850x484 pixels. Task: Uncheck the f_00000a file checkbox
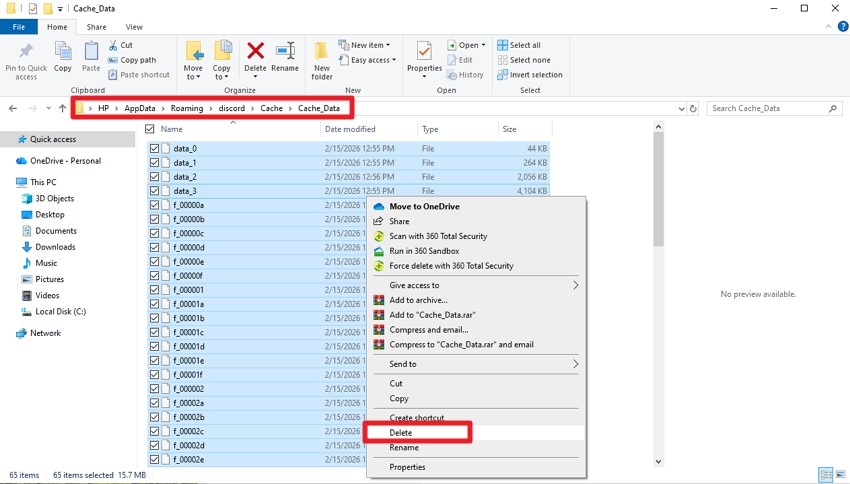pos(154,205)
